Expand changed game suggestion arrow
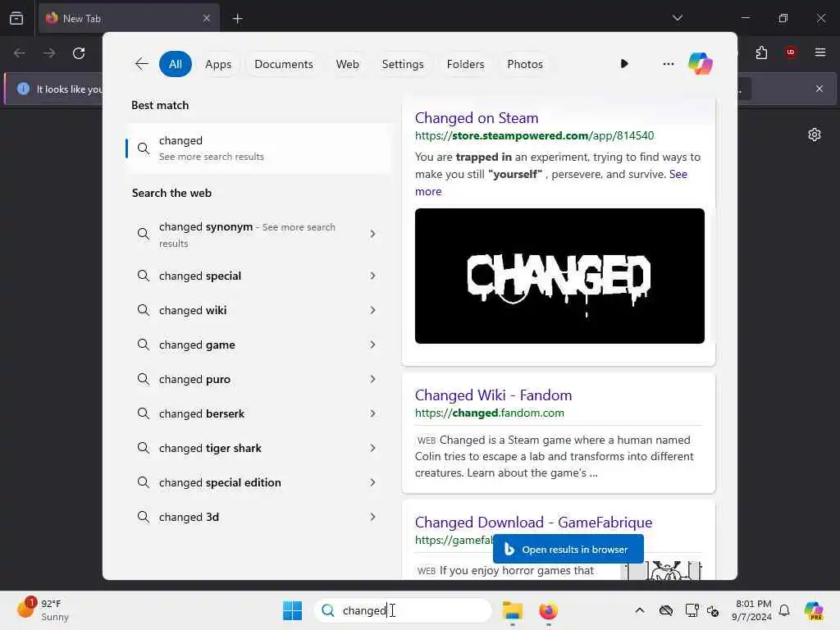Screen dimensions: 840x630 tap(373, 345)
